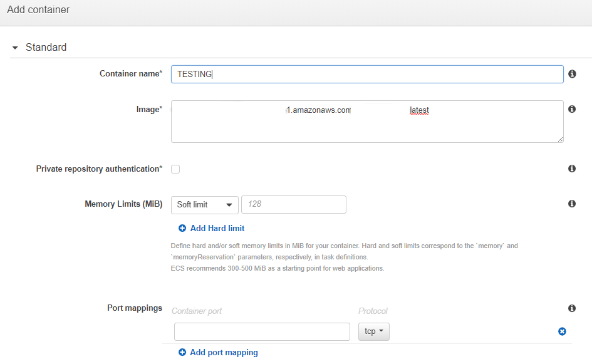Click the Container port input box
592x364 pixels.
click(x=262, y=331)
